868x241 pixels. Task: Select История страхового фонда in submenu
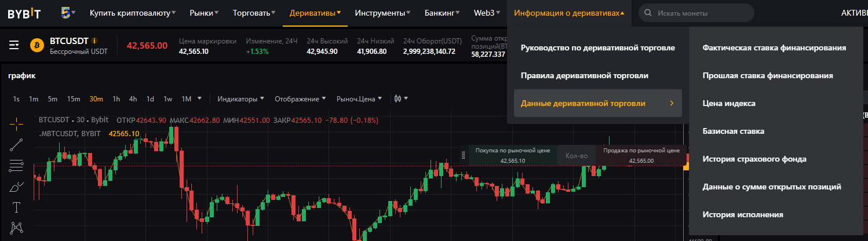click(754, 159)
